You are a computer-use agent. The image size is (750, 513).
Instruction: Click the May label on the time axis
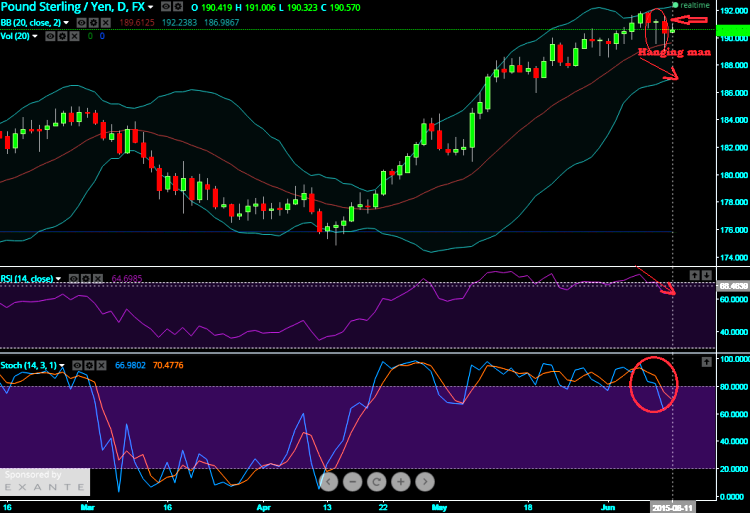point(439,507)
